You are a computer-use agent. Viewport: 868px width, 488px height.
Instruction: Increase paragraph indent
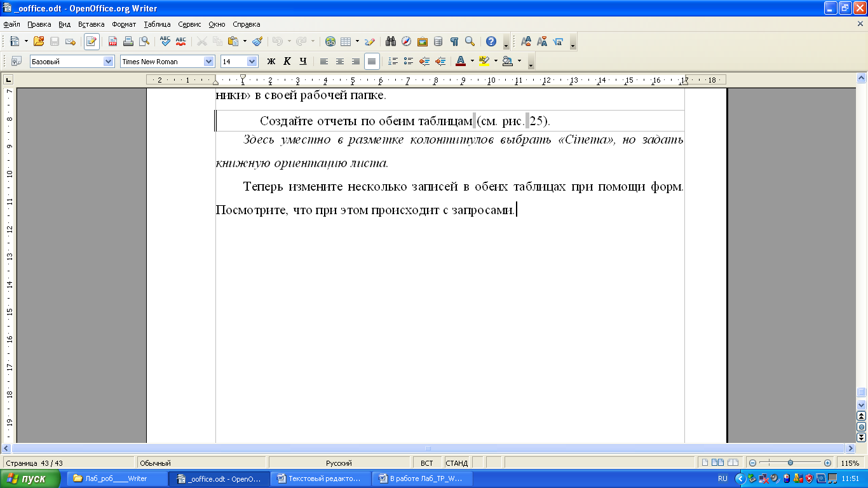(440, 61)
